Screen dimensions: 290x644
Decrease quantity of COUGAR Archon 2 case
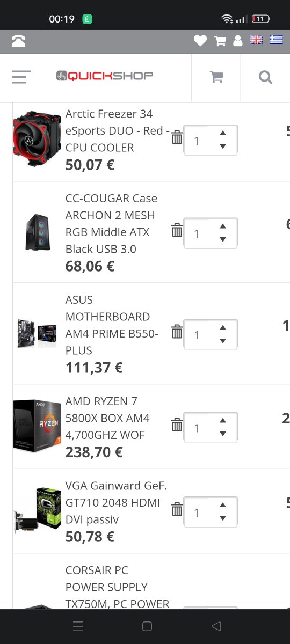pyautogui.click(x=223, y=240)
